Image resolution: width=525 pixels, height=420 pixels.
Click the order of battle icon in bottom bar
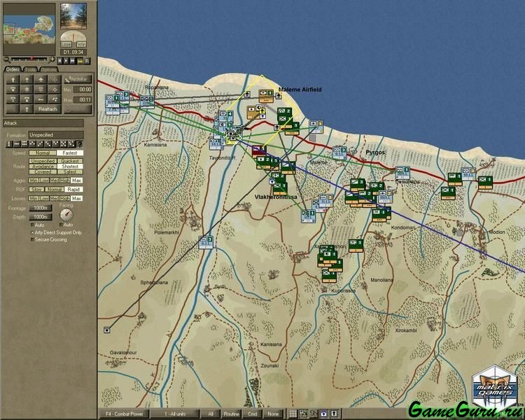[x=303, y=414]
